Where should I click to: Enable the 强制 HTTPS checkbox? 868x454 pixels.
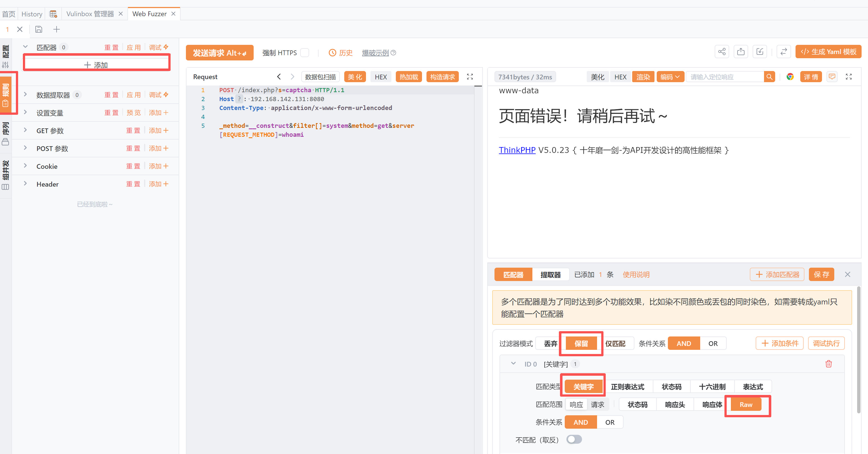pyautogui.click(x=305, y=53)
